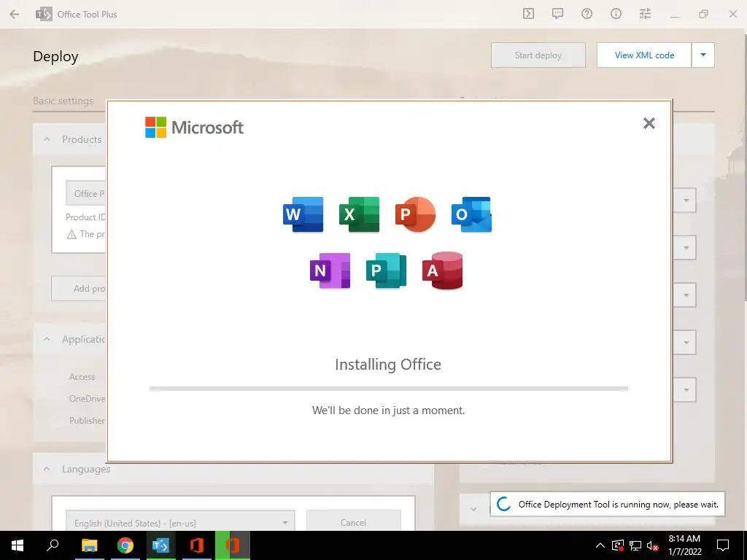Open Windows search from taskbar
The width and height of the screenshot is (747, 560).
tap(53, 545)
